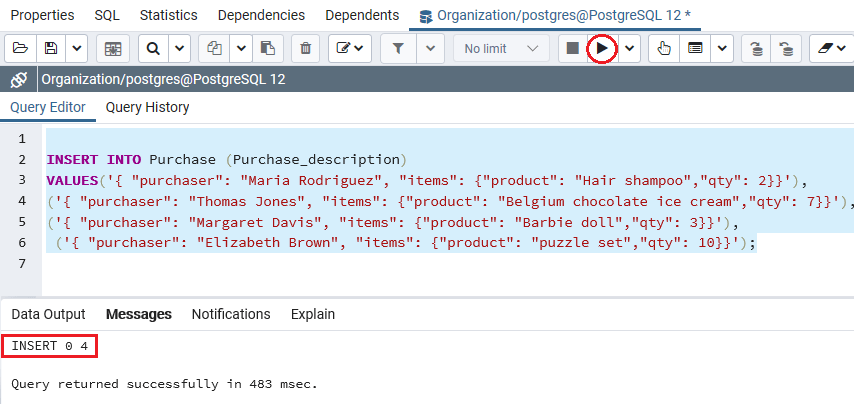This screenshot has height=404, width=854.
Task: Click the Delete trash icon
Action: click(306, 48)
